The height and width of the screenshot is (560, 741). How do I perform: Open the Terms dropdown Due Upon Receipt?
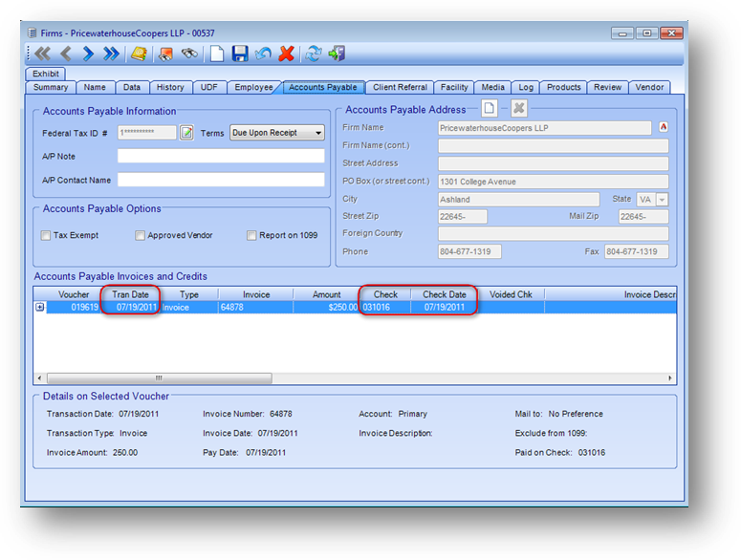pyautogui.click(x=277, y=133)
